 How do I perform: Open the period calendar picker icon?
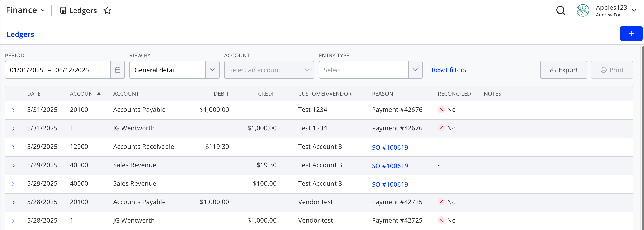(118, 70)
